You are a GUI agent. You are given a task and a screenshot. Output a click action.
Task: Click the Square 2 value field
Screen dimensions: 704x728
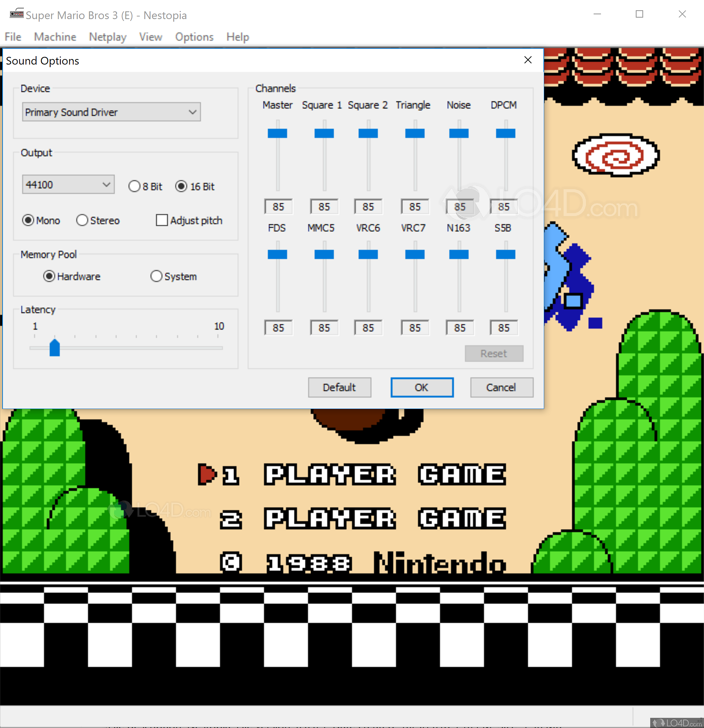[368, 206]
